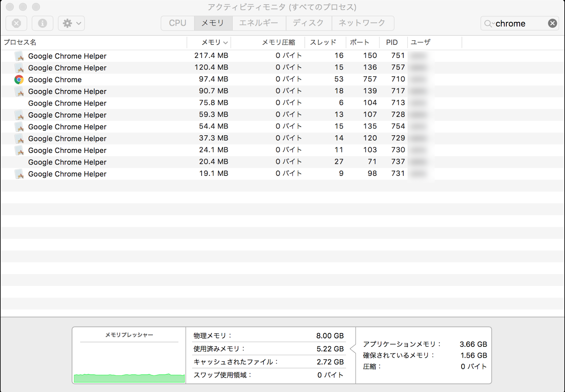Select the 75.8 MB memory value

[213, 103]
